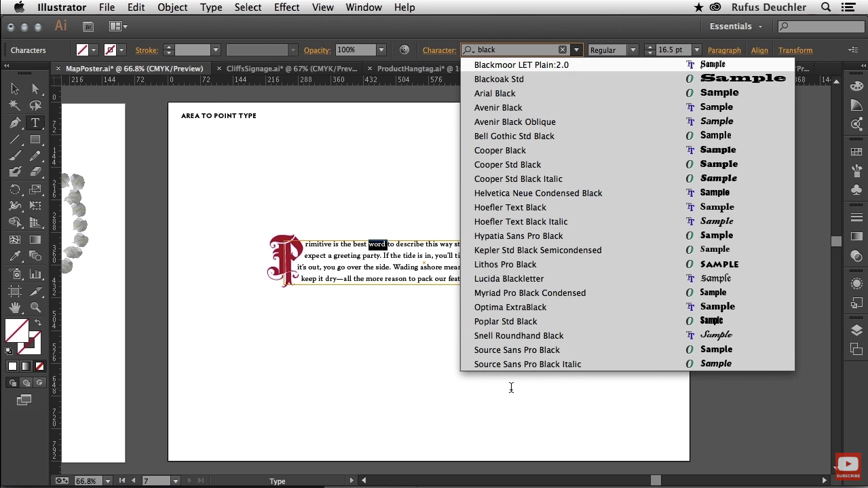
Task: Select the Zoom tool
Action: coord(35,307)
